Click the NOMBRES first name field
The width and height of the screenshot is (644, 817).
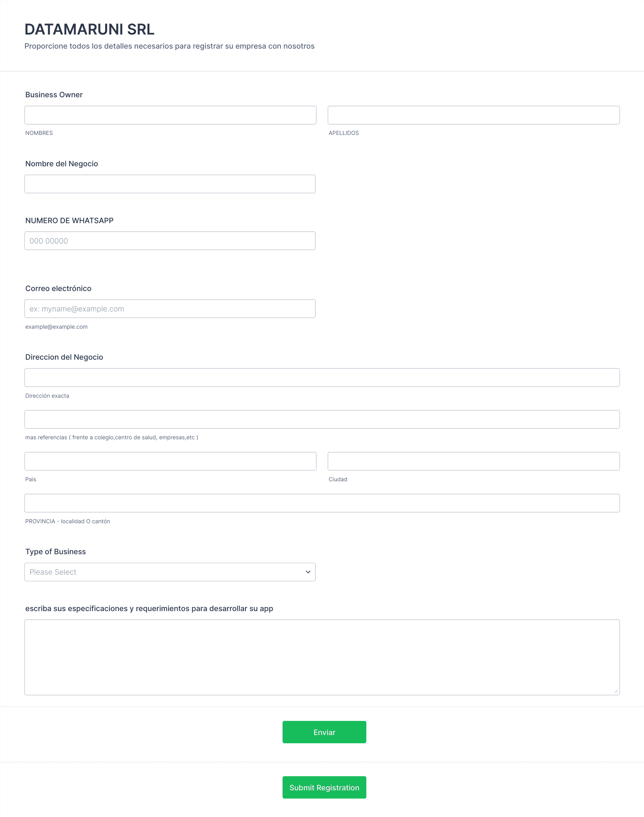(170, 115)
